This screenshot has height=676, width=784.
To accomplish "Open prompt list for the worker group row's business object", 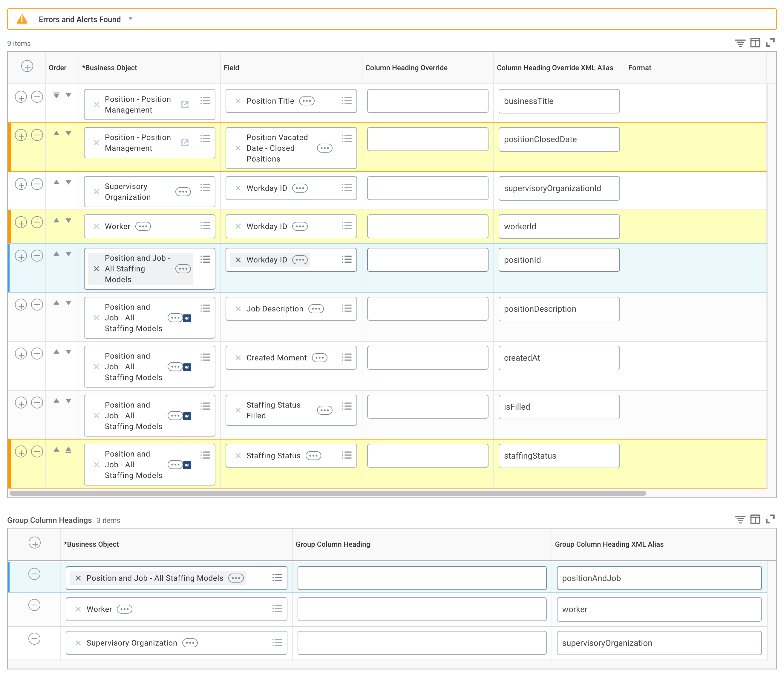I will (277, 609).
